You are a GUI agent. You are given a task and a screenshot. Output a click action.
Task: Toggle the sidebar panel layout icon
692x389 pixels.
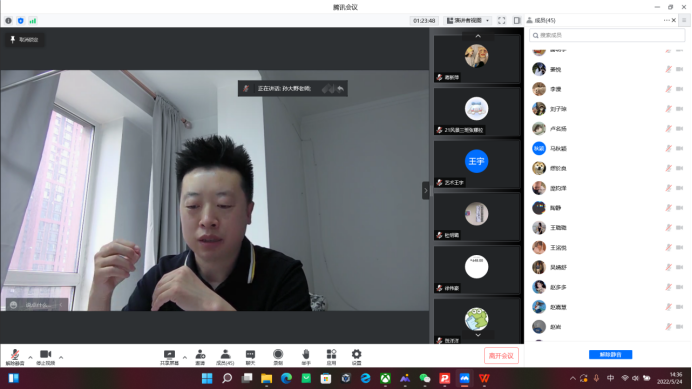(517, 20)
